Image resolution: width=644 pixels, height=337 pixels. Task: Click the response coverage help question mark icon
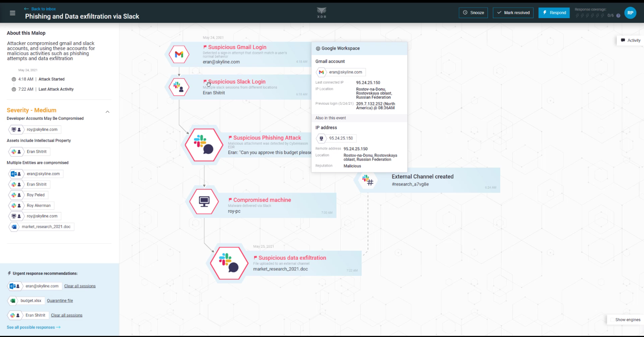click(x=618, y=16)
